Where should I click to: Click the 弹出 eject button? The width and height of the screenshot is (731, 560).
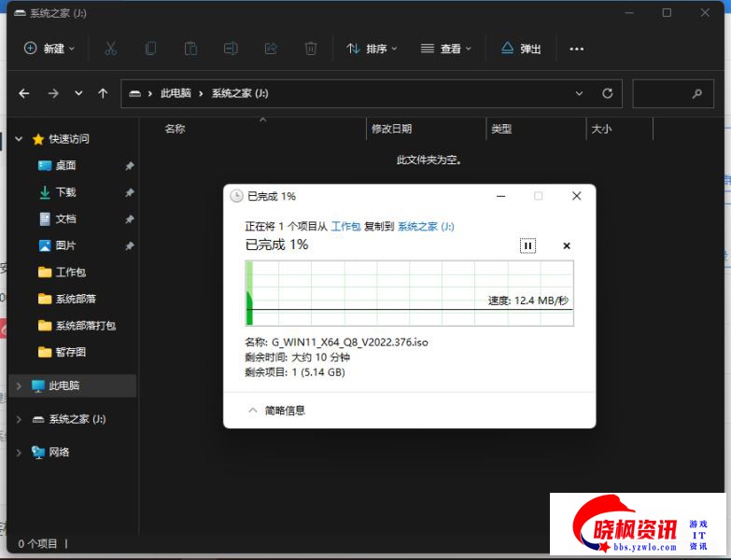(521, 49)
